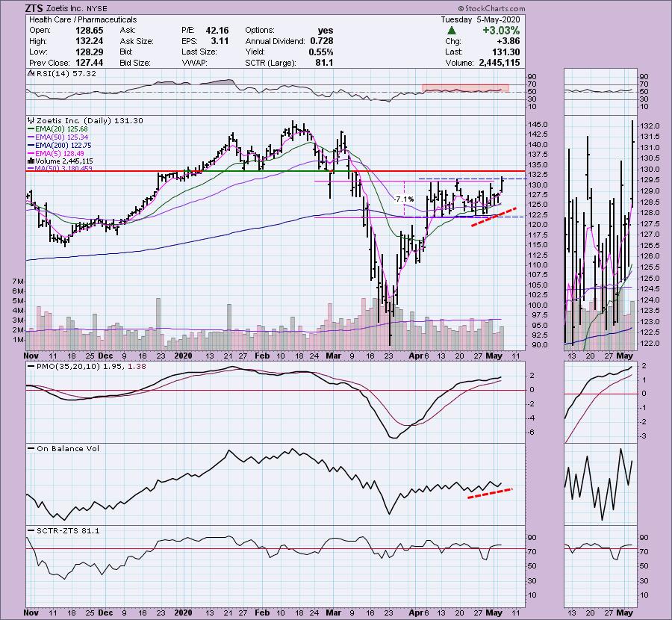Select the Health Care / Pharmaceuticals sector text
This screenshot has width=672, height=620.
(83, 19)
